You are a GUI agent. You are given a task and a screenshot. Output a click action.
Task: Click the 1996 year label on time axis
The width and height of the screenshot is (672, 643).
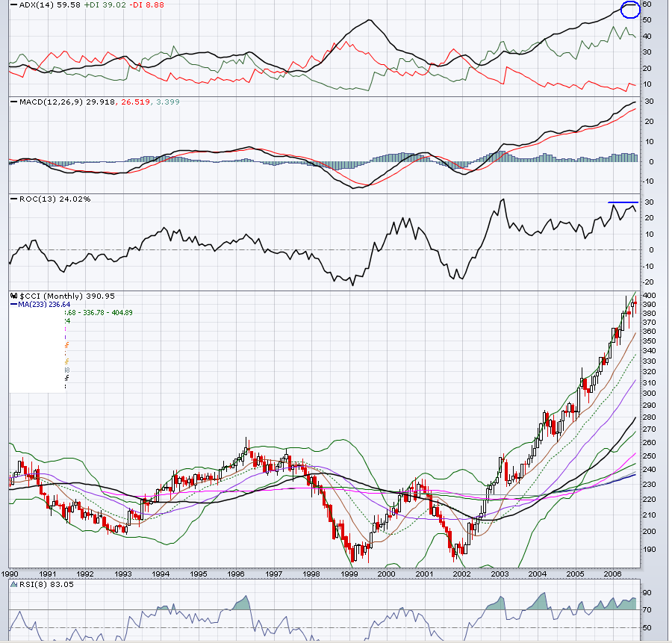tap(236, 574)
